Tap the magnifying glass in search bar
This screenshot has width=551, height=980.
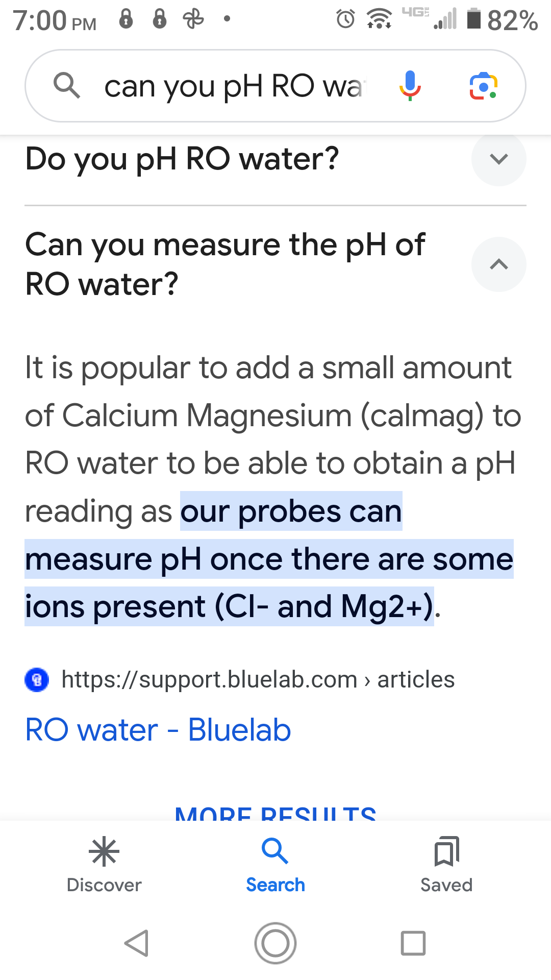point(67,85)
